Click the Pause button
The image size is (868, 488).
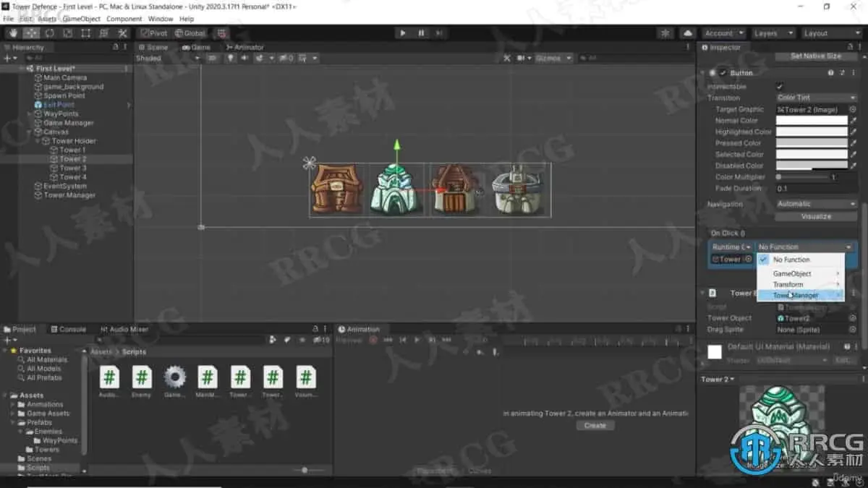[x=421, y=33]
